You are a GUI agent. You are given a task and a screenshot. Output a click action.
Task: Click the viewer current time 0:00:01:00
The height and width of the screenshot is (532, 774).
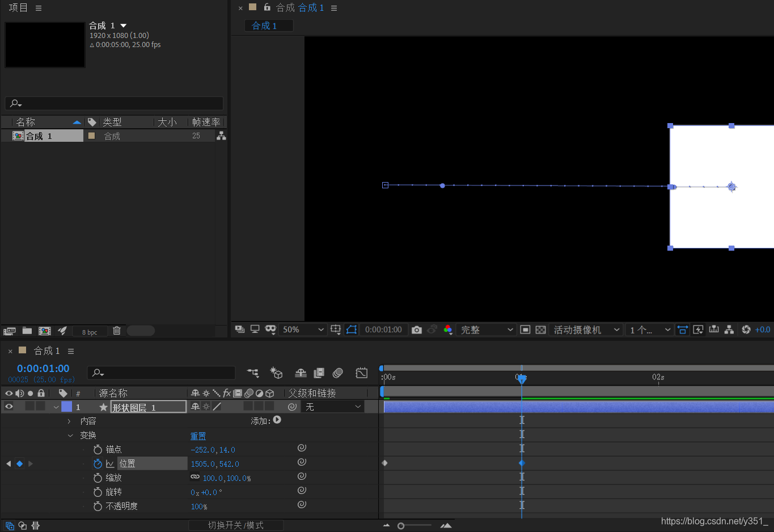coord(383,330)
